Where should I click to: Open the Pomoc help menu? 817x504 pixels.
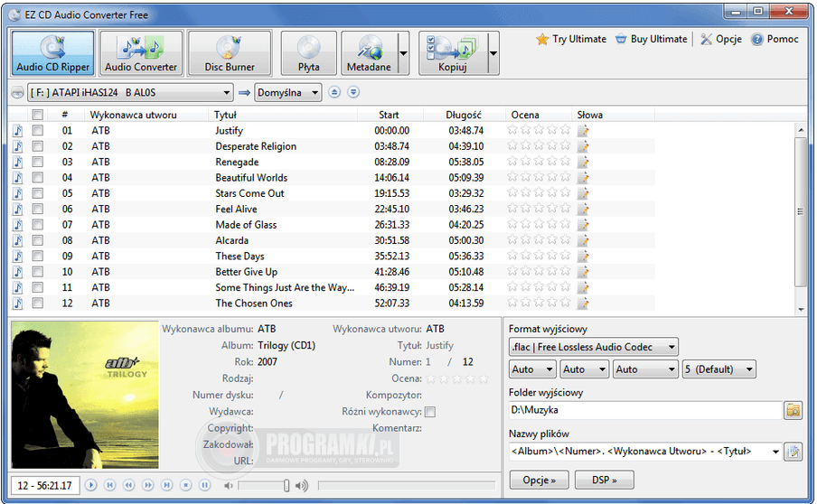click(x=775, y=39)
